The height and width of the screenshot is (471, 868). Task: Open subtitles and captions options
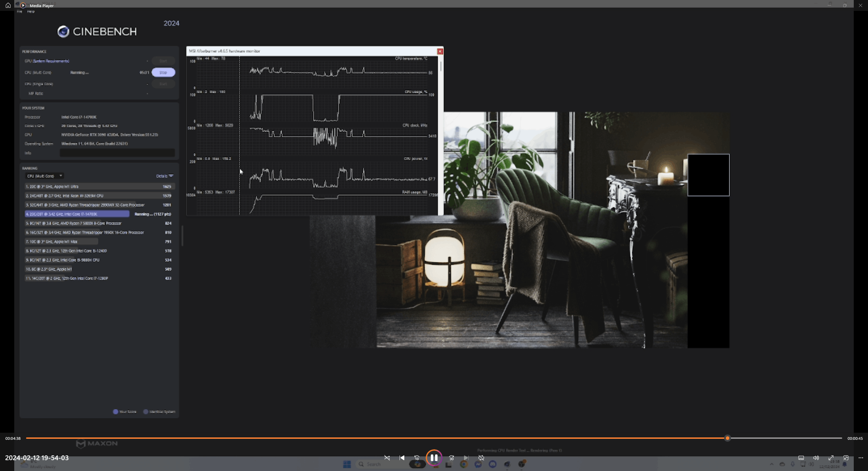coord(801,458)
